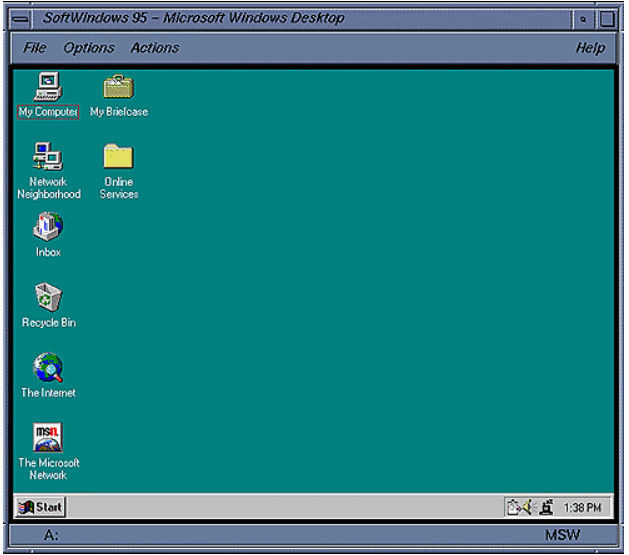The image size is (629, 555).
Task: Click the MSW status bar label
Action: click(x=562, y=535)
